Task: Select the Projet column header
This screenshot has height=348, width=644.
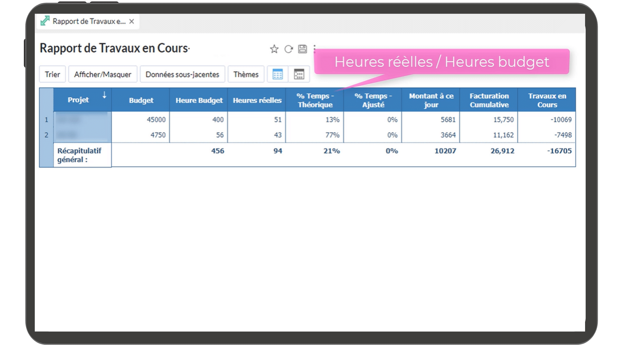Action: coord(82,100)
